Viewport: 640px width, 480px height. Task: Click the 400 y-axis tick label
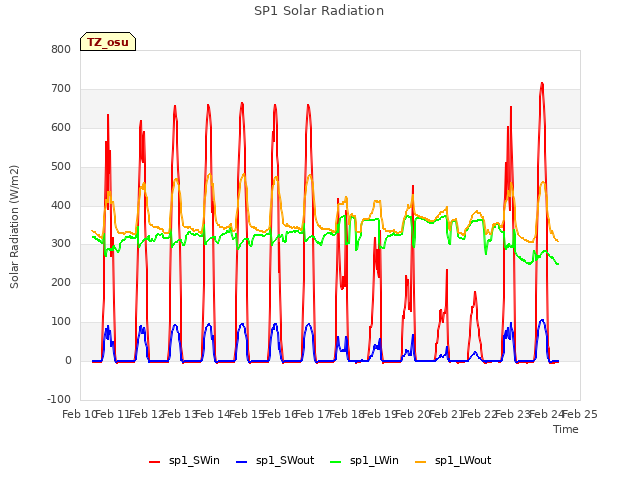point(61,205)
